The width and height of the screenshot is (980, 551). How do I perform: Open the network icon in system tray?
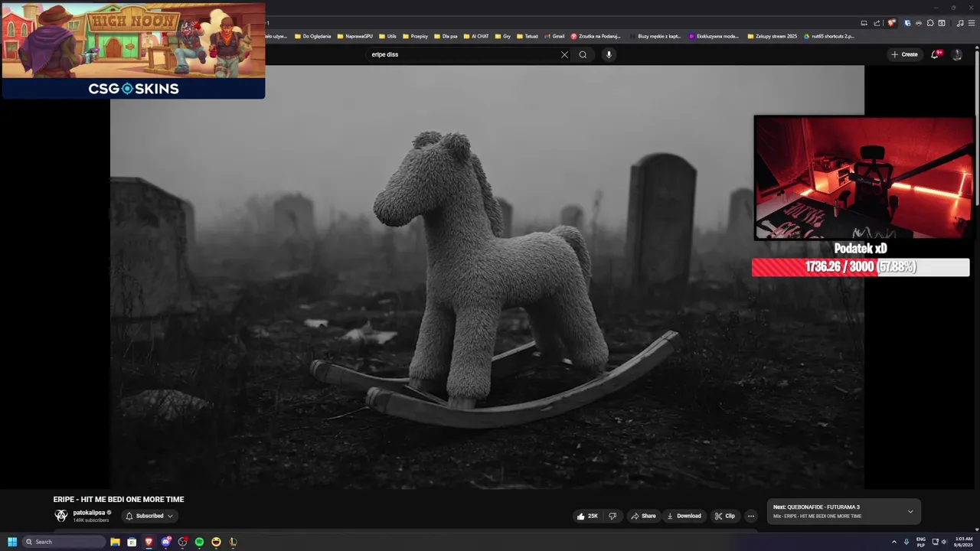[x=935, y=542]
